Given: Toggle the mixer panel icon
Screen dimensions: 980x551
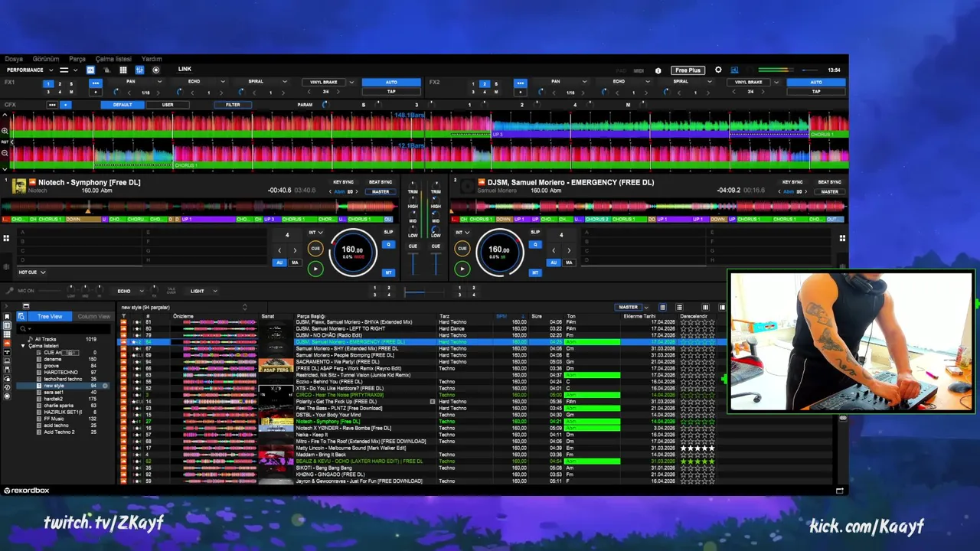Looking at the screenshot, I should click(139, 70).
